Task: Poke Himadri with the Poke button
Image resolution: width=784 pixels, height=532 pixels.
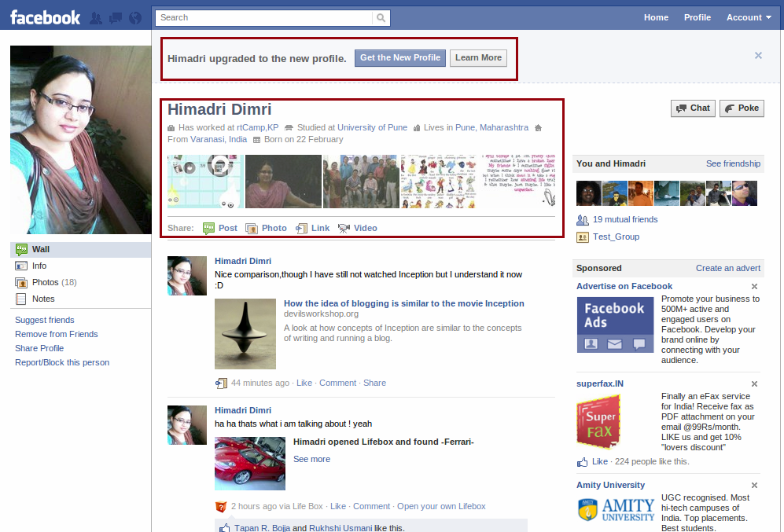Action: coord(742,108)
